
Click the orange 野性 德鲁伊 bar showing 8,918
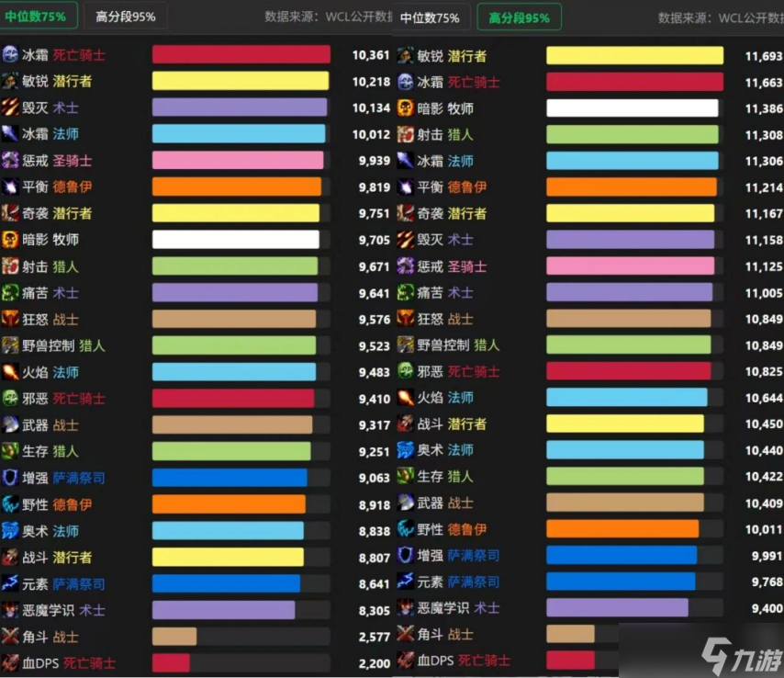(x=229, y=504)
